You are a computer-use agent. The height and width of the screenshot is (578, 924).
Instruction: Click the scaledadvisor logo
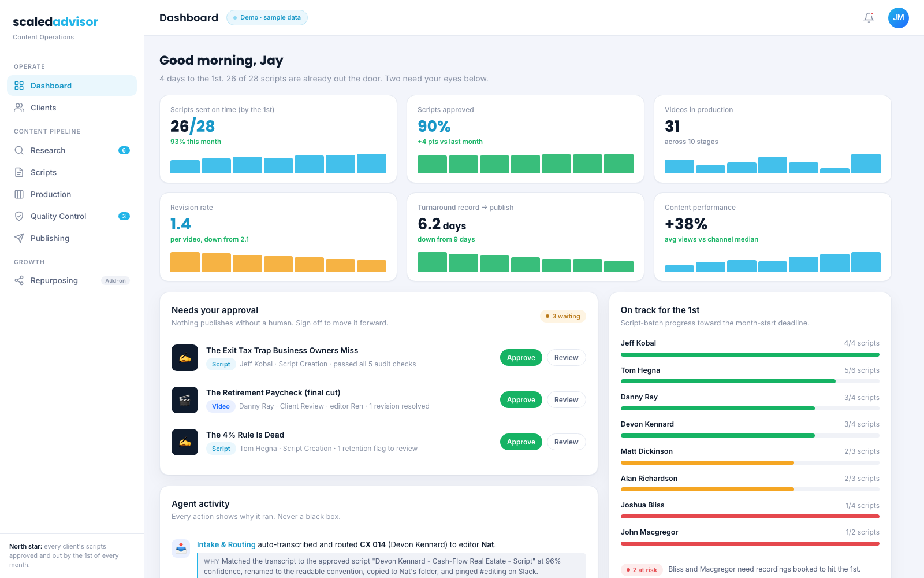coord(55,22)
